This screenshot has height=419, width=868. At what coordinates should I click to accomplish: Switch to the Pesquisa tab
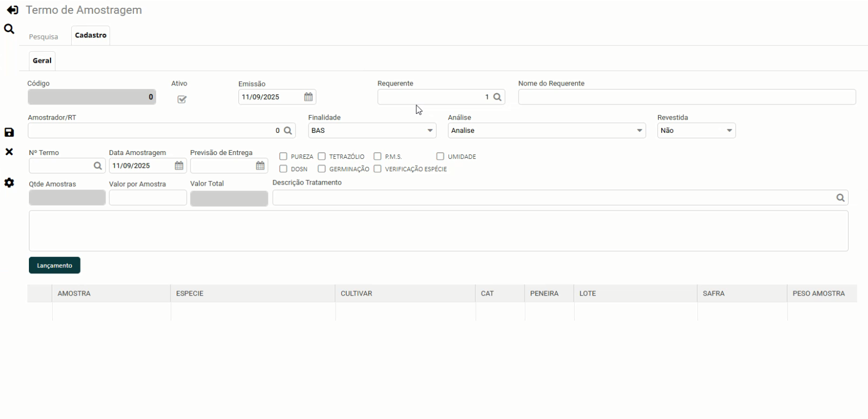pyautogui.click(x=43, y=37)
